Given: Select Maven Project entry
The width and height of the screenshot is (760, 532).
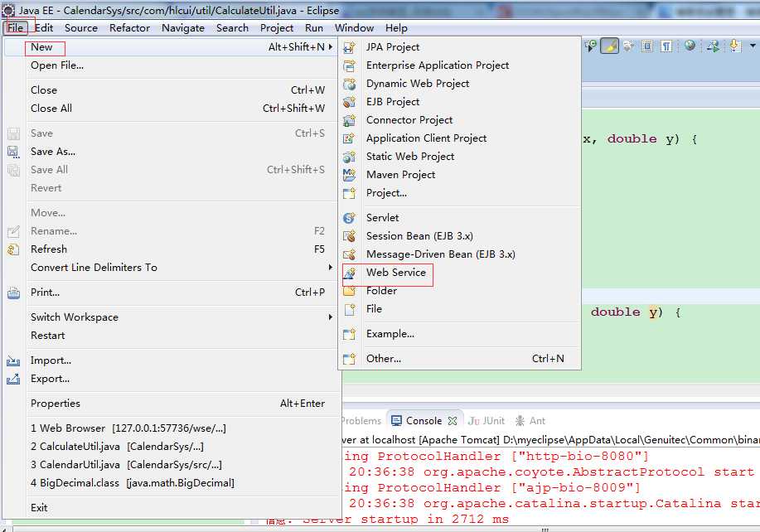Looking at the screenshot, I should (x=459, y=175).
